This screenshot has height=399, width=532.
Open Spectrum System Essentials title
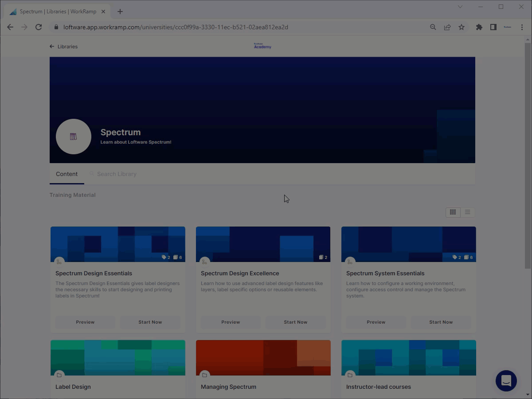click(x=385, y=273)
